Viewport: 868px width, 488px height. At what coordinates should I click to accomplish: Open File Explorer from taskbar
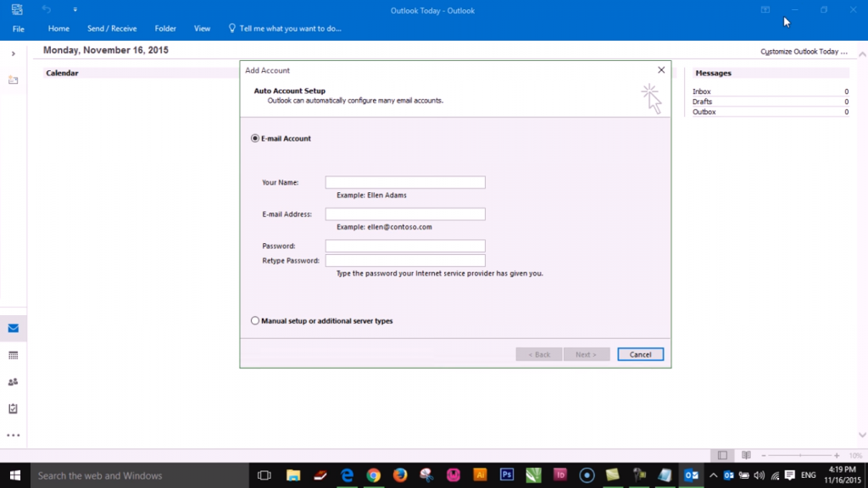pos(293,475)
